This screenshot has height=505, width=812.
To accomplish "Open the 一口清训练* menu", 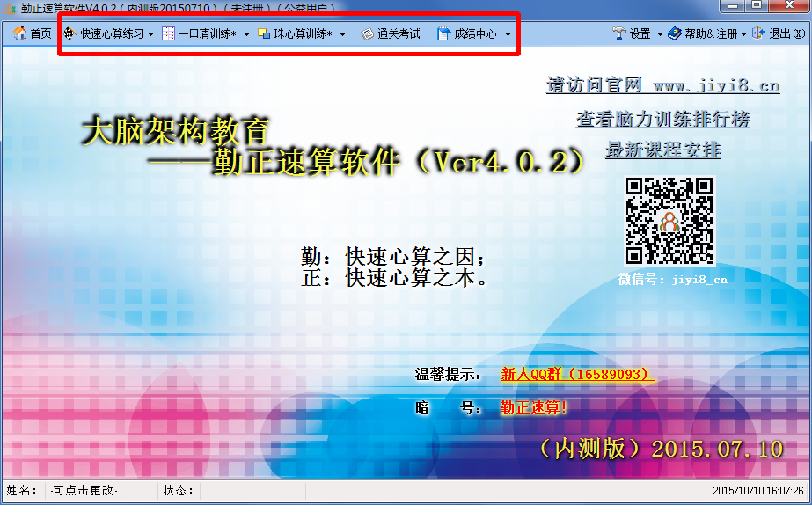I will pyautogui.click(x=207, y=33).
